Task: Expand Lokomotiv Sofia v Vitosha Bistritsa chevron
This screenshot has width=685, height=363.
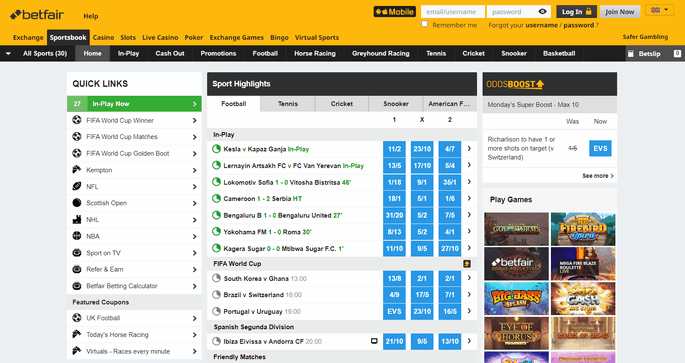Action: click(x=469, y=182)
